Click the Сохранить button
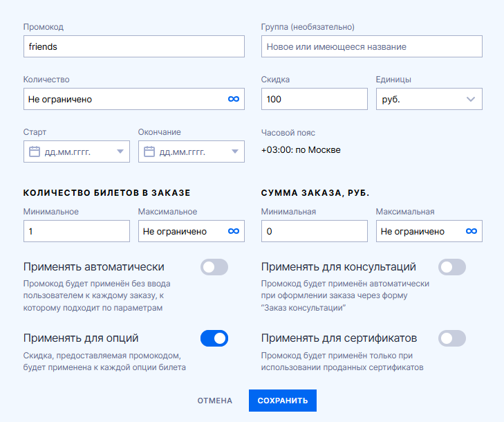Viewport: 504px width, 422px height. coord(283,401)
